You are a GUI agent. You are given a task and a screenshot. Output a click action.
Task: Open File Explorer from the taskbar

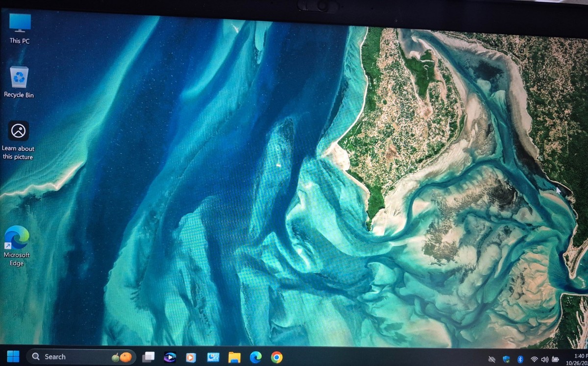coord(234,357)
